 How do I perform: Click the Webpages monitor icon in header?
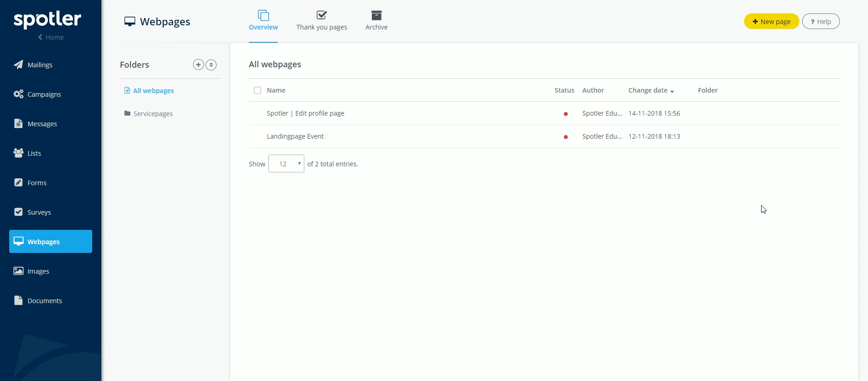tap(130, 22)
